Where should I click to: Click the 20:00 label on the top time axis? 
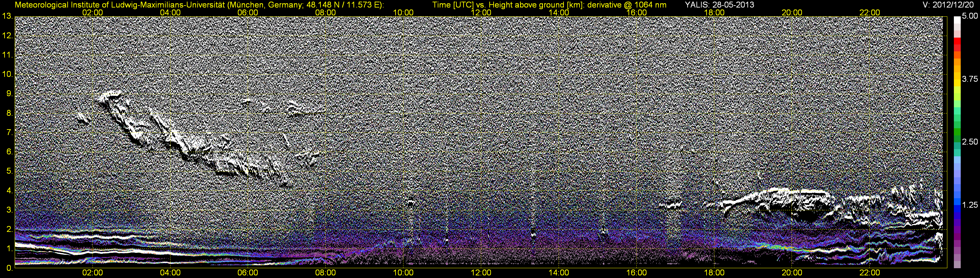click(x=792, y=12)
